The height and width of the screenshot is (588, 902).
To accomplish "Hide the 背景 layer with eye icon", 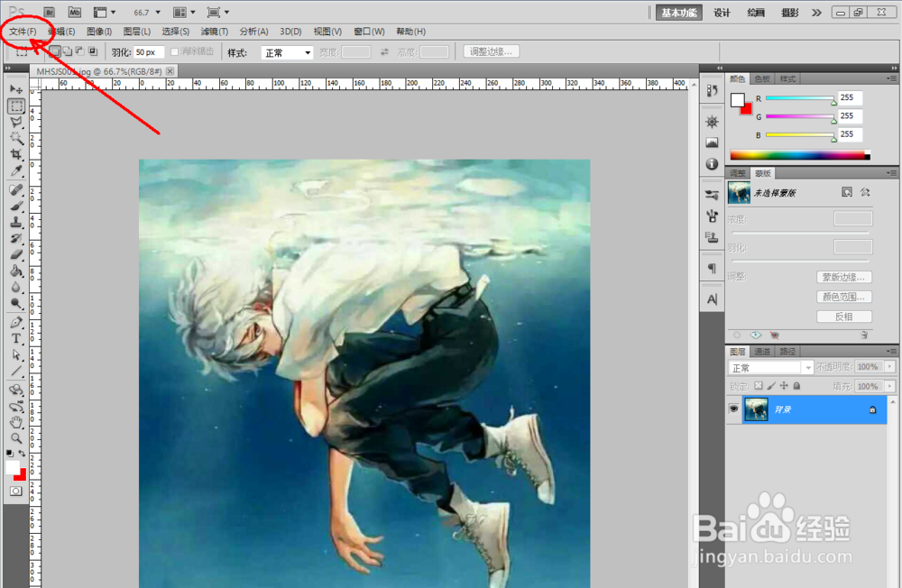I will coord(733,409).
